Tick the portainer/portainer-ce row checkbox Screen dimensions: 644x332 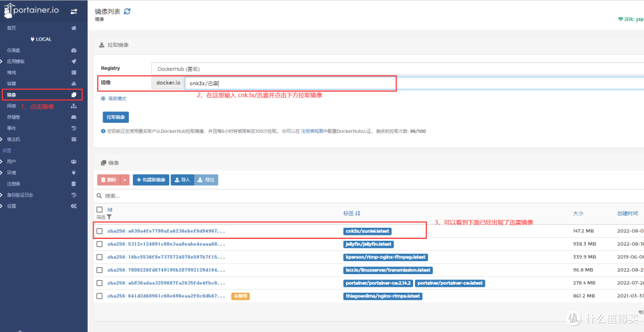(100, 283)
